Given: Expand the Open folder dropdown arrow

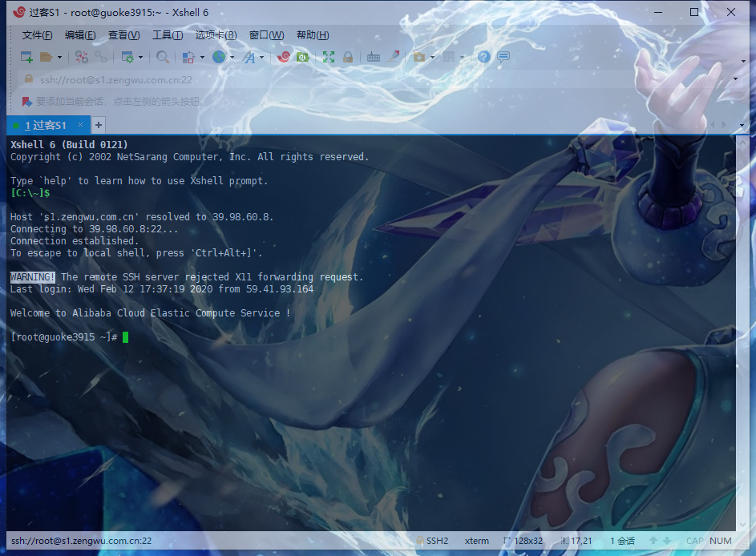Looking at the screenshot, I should coord(59,58).
